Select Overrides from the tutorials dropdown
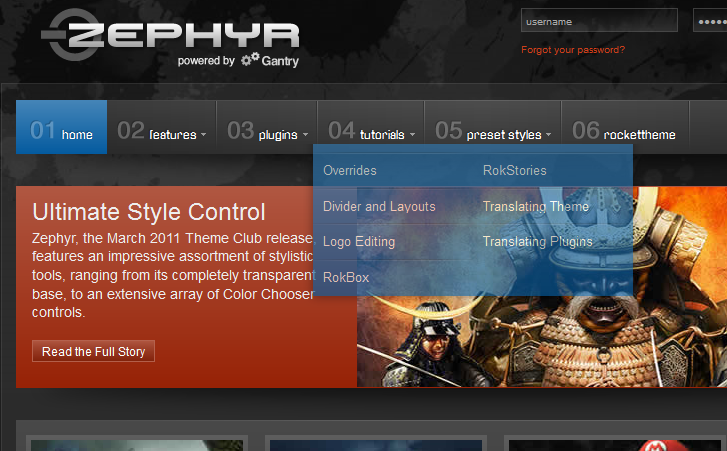 pyautogui.click(x=350, y=171)
